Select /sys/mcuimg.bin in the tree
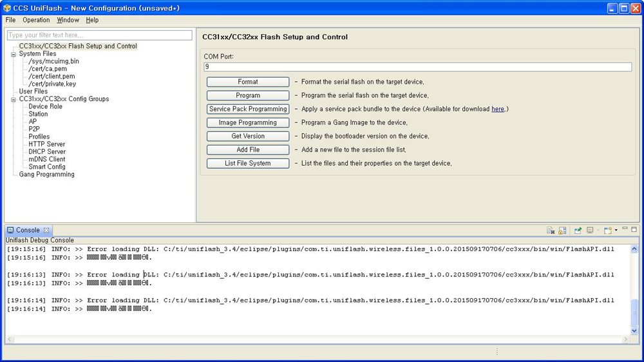The height and width of the screenshot is (362, 644). click(53, 61)
